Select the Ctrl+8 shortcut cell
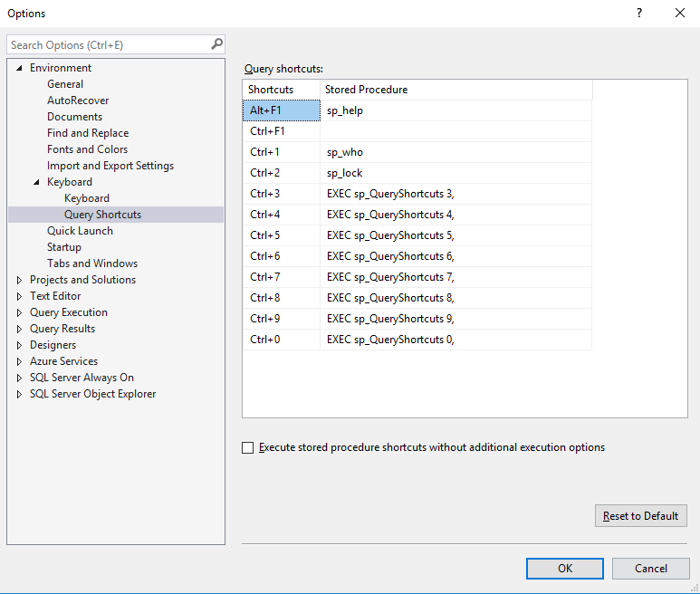The height and width of the screenshot is (594, 700). coord(282,298)
